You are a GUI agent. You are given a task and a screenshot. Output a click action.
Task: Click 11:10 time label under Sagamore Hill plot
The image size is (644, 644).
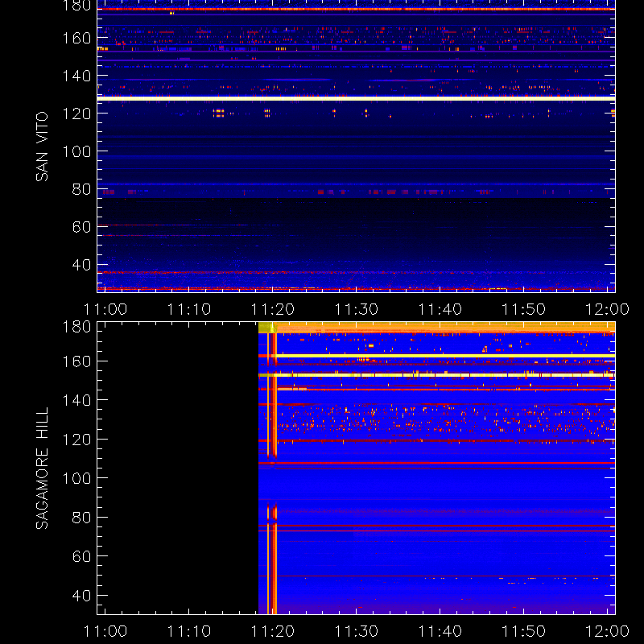click(x=189, y=631)
